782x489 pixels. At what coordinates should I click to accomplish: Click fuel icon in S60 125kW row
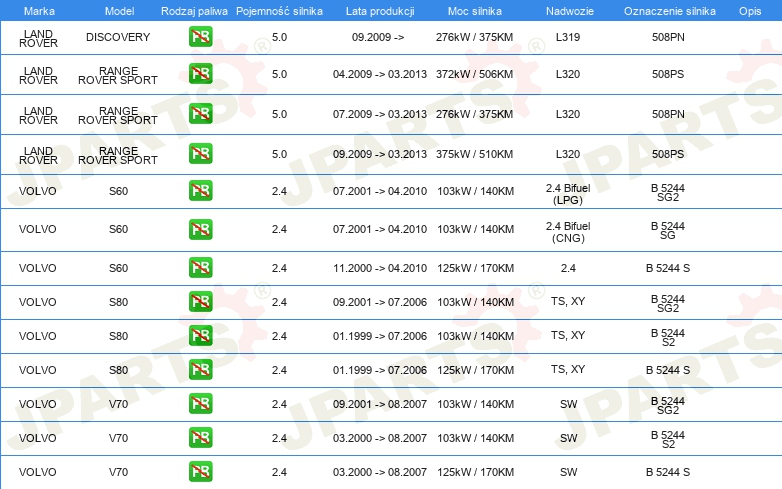[200, 268]
